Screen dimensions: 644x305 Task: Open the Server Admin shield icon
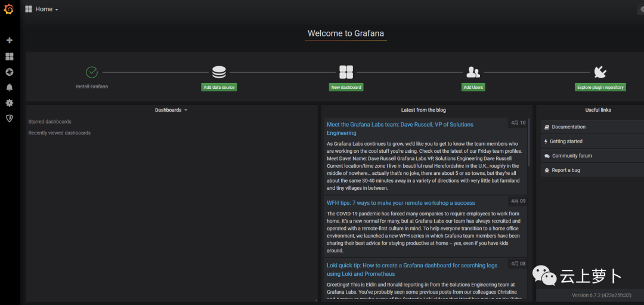tap(10, 118)
